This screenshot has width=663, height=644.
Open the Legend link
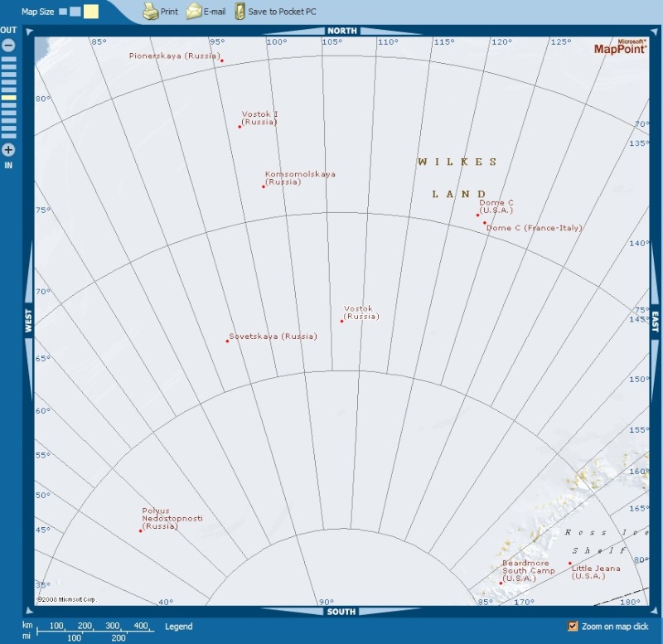178,627
